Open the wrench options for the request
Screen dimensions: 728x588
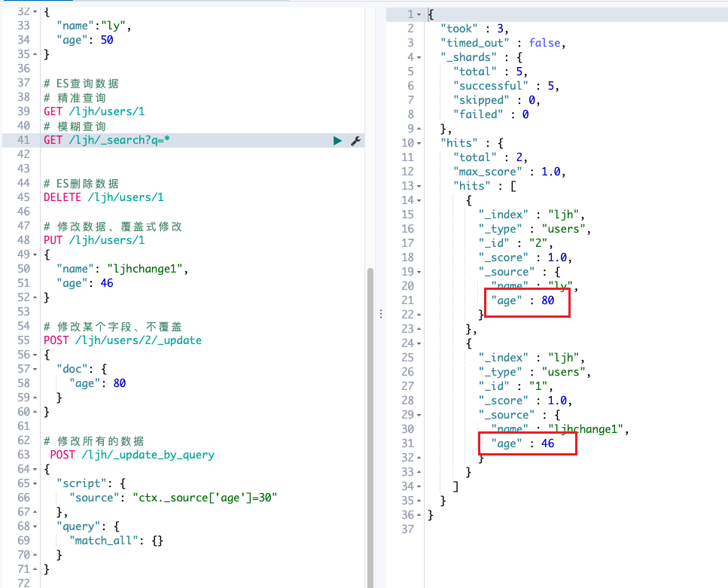pyautogui.click(x=355, y=141)
